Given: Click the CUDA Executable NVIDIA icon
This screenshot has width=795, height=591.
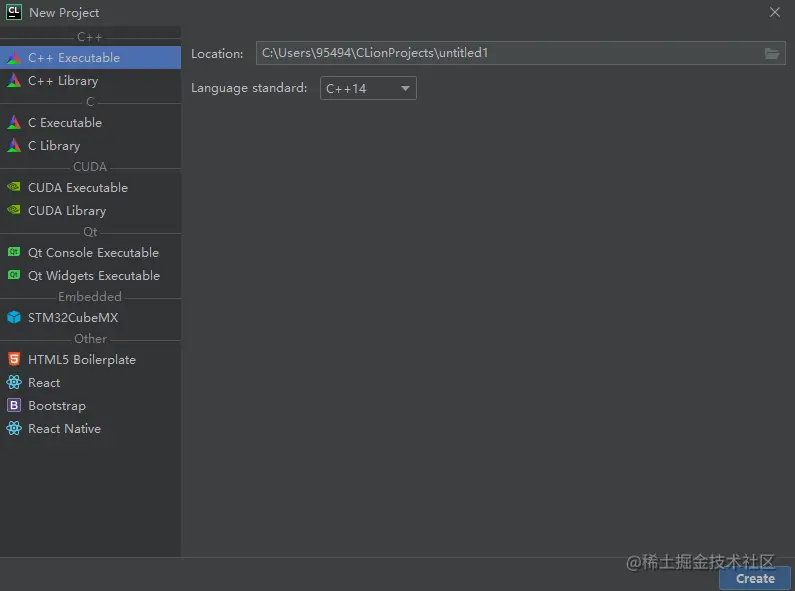Looking at the screenshot, I should click(14, 187).
